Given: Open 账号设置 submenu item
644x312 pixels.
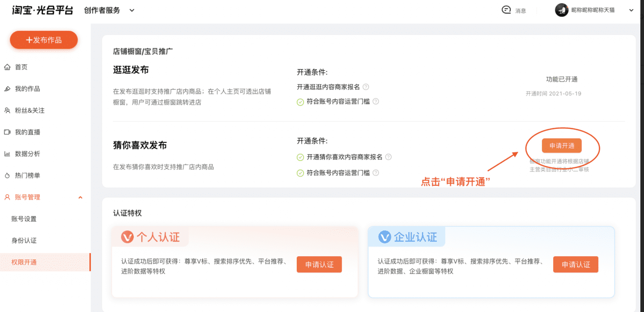Looking at the screenshot, I should tap(24, 219).
